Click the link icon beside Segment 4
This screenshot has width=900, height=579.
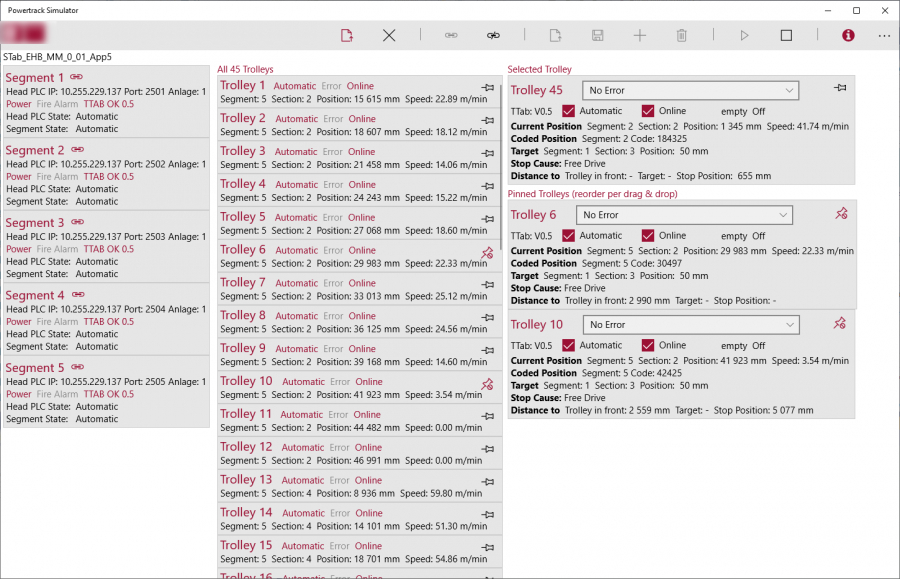tap(76, 295)
